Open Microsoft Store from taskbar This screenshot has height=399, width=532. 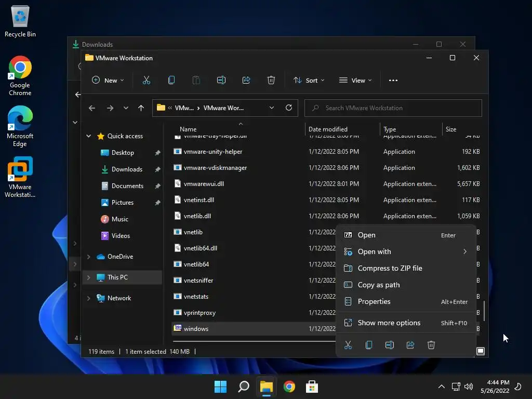312,387
